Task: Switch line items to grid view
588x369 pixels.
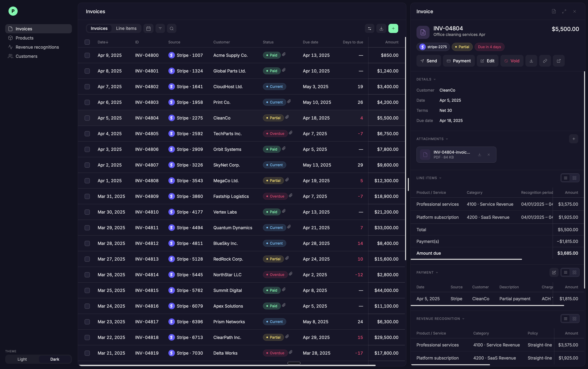Action: coord(574,178)
